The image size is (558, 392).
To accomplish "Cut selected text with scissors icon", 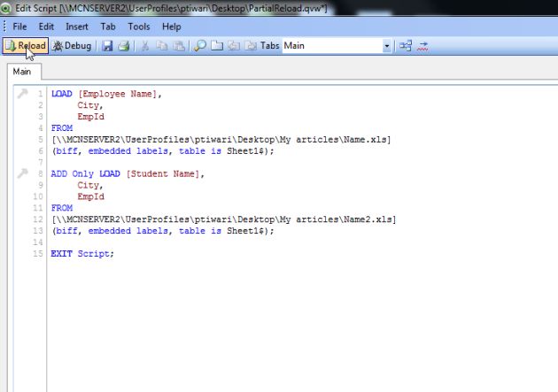I will tap(145, 46).
